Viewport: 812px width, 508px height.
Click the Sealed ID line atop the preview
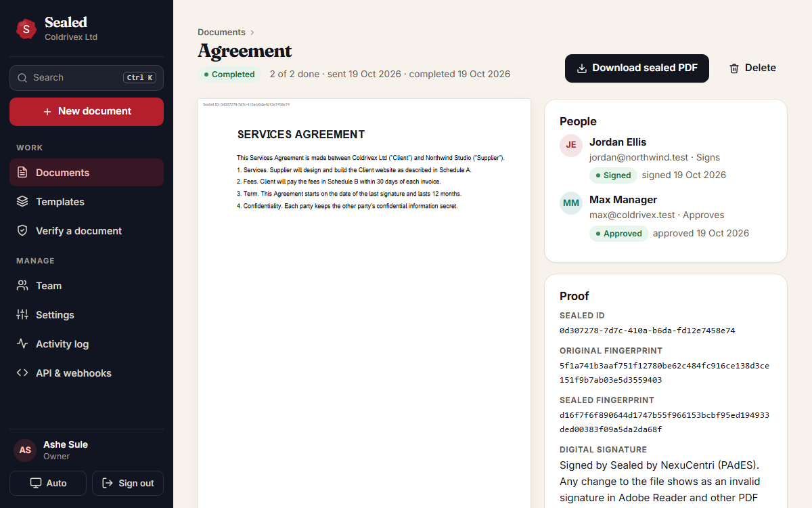tap(246, 104)
